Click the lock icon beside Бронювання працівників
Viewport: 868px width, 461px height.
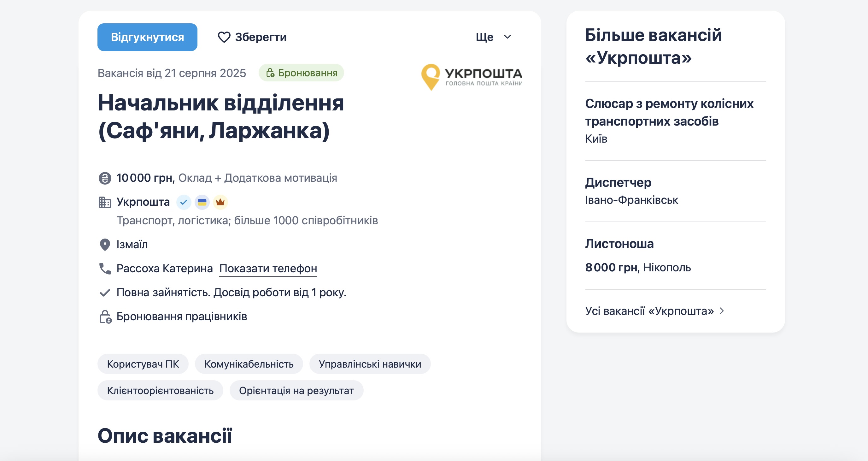(x=105, y=317)
